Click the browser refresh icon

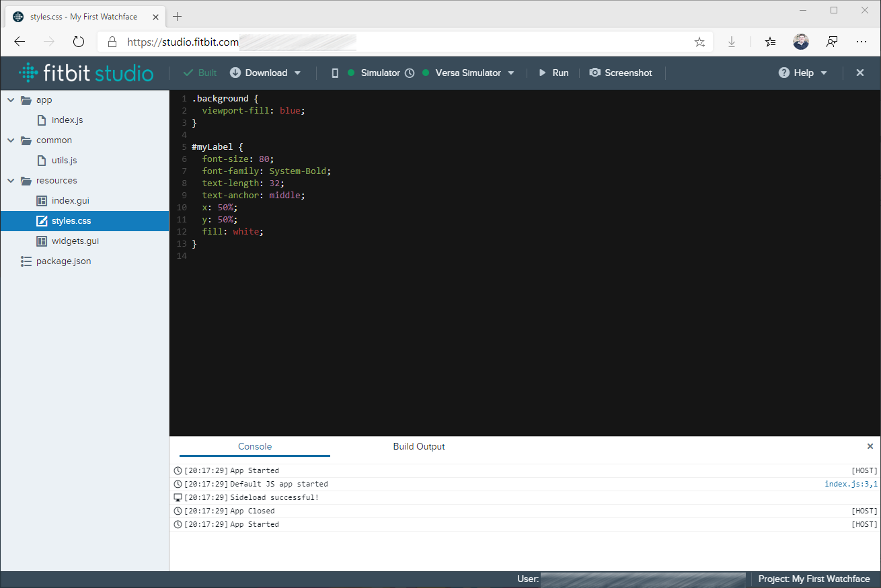coord(79,42)
